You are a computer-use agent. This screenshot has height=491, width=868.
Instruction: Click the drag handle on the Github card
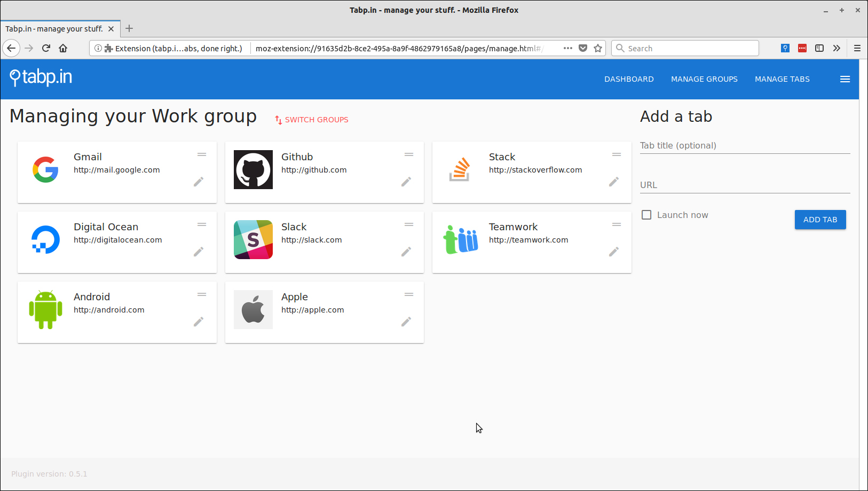(409, 154)
